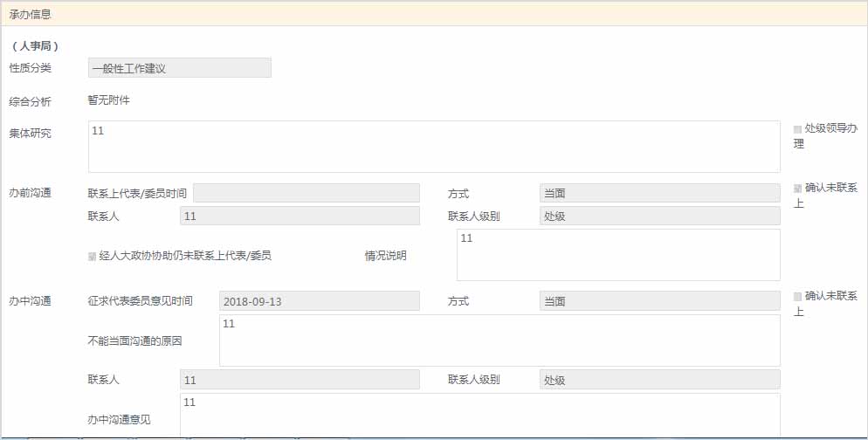Open the 方式 dropdown in 办前沟通
The image size is (868, 440).
[x=659, y=193]
